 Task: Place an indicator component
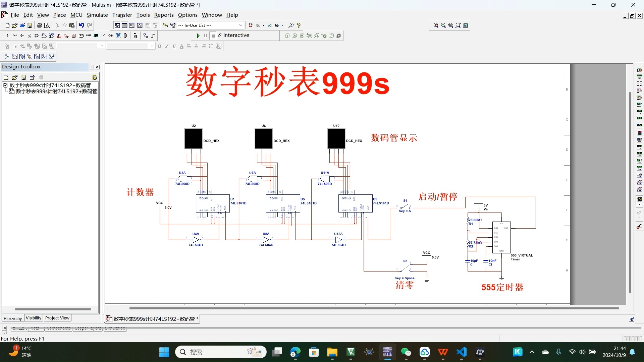tap(73, 36)
